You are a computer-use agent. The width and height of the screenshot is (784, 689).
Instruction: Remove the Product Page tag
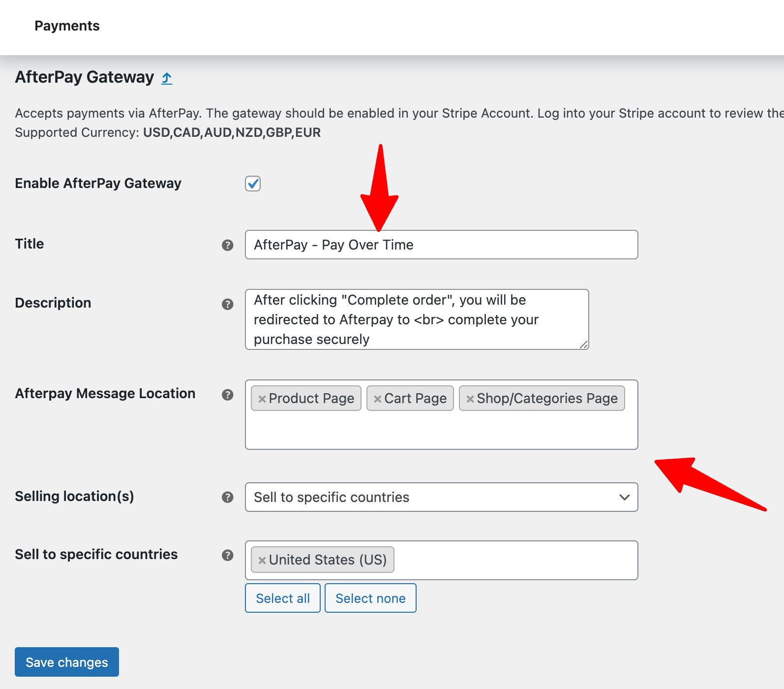pyautogui.click(x=262, y=399)
